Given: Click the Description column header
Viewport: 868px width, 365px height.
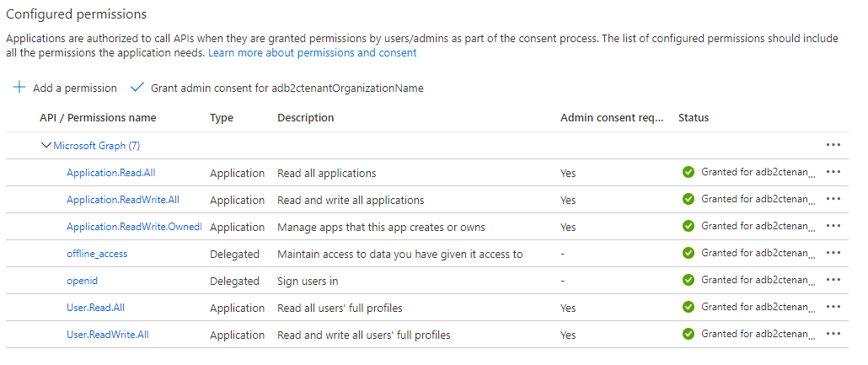Looking at the screenshot, I should [x=306, y=117].
